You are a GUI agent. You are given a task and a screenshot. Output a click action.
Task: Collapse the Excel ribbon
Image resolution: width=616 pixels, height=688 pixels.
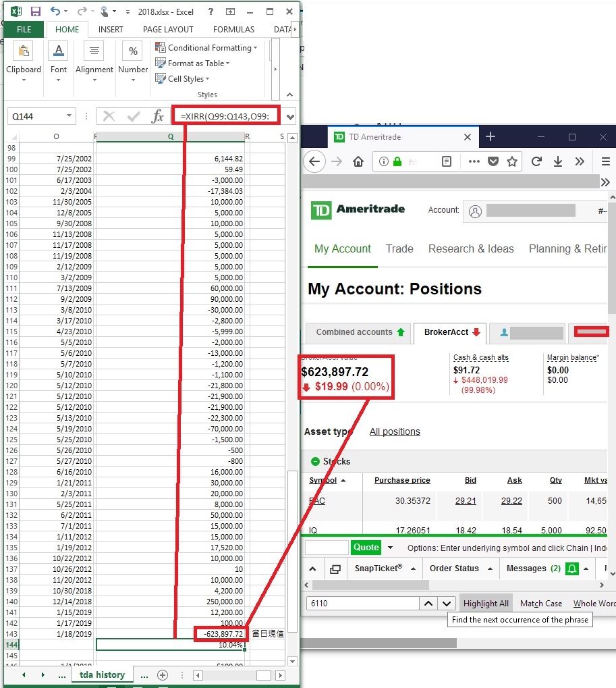pos(289,95)
